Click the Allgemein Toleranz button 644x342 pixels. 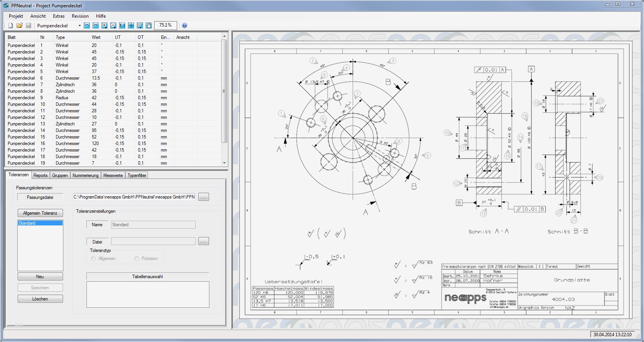[x=40, y=213]
